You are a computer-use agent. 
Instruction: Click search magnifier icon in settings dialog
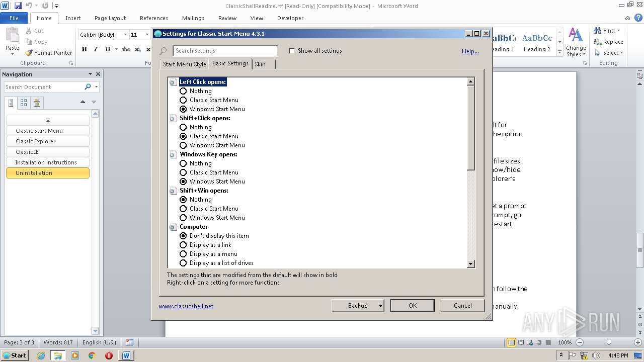[x=163, y=51]
